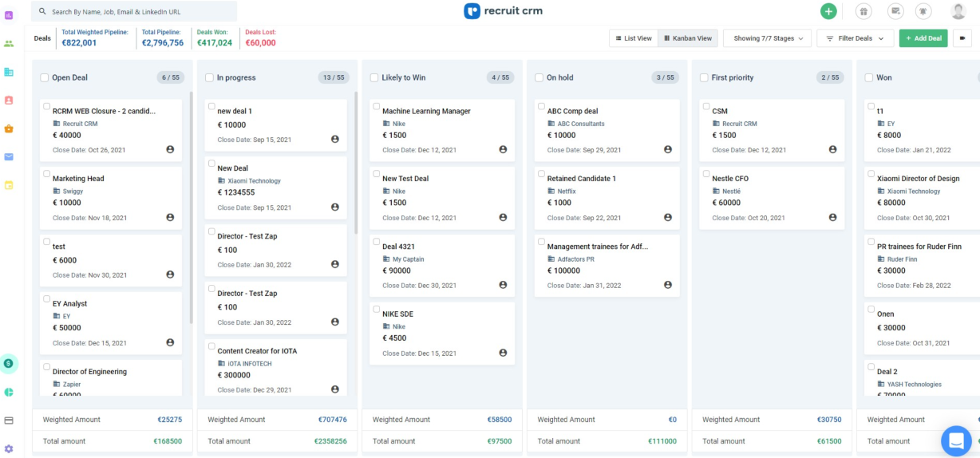Tick the First priority column checkbox
The image size is (980, 458).
click(x=704, y=77)
